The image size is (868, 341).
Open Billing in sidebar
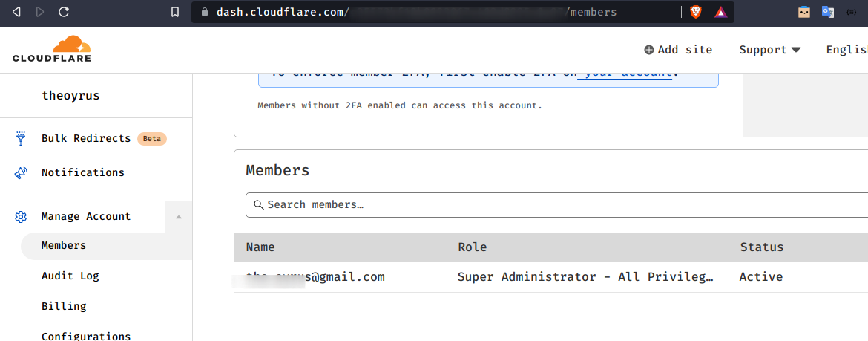tap(64, 306)
